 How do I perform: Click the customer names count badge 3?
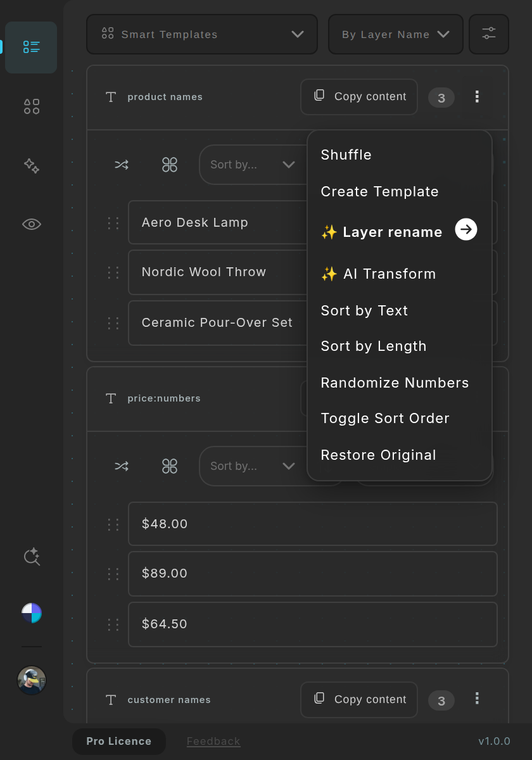pos(441,700)
